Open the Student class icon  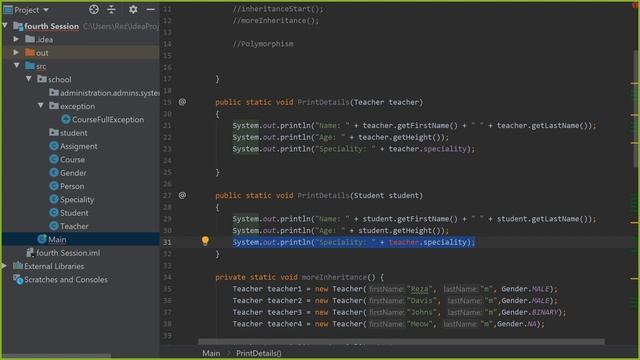point(54,213)
